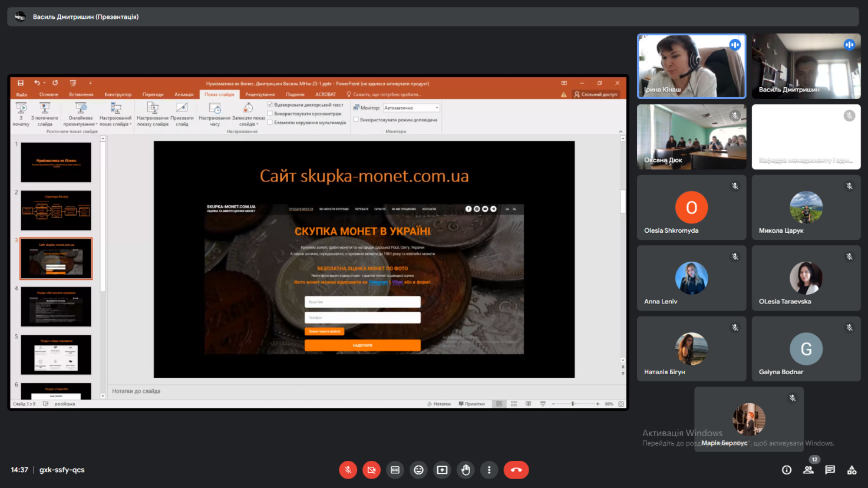Switch to the Вставлення ribbon tab
868x488 pixels.
pyautogui.click(x=81, y=94)
